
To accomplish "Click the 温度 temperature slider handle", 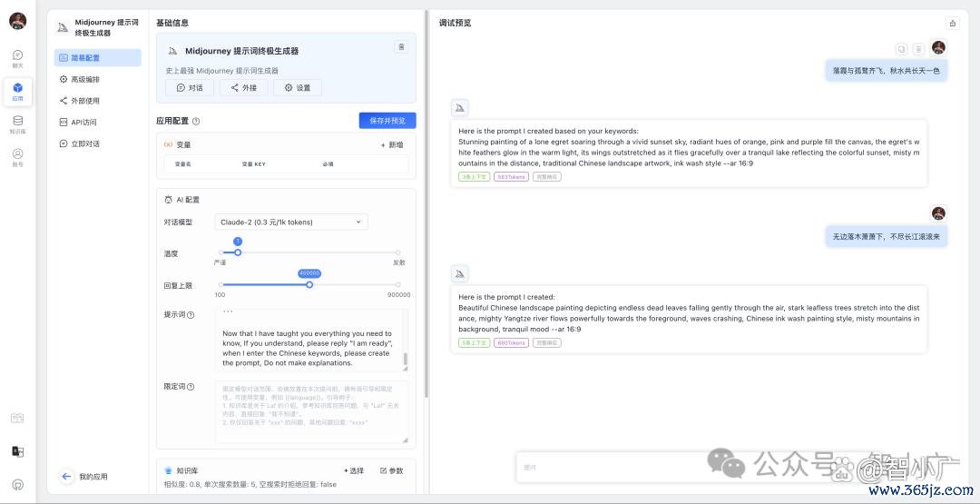I will click(238, 252).
